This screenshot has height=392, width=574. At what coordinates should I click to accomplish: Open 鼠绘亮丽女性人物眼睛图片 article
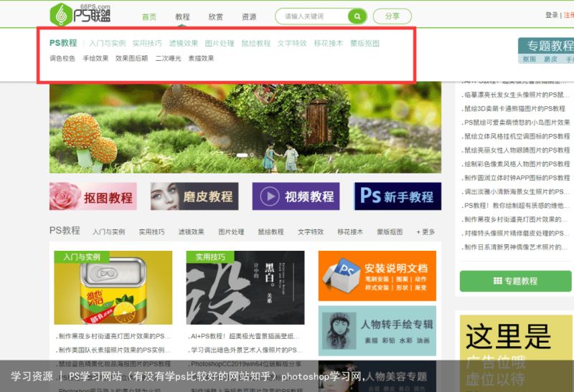(x=517, y=150)
